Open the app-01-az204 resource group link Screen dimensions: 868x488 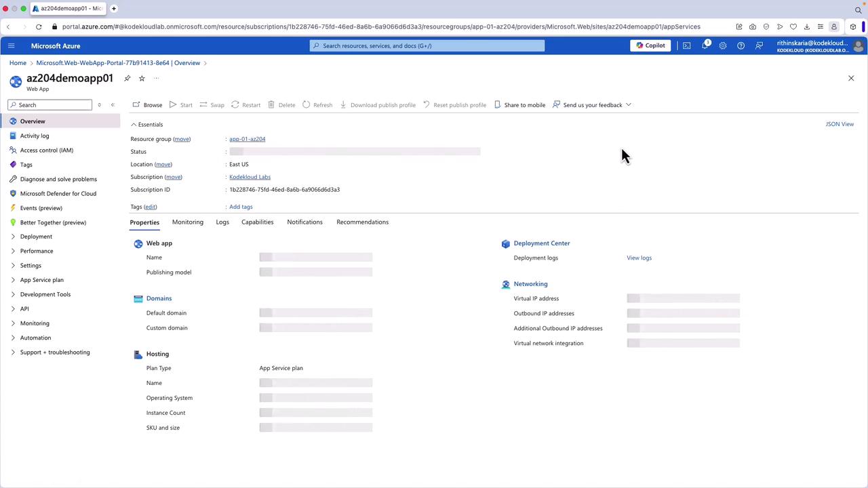[247, 139]
